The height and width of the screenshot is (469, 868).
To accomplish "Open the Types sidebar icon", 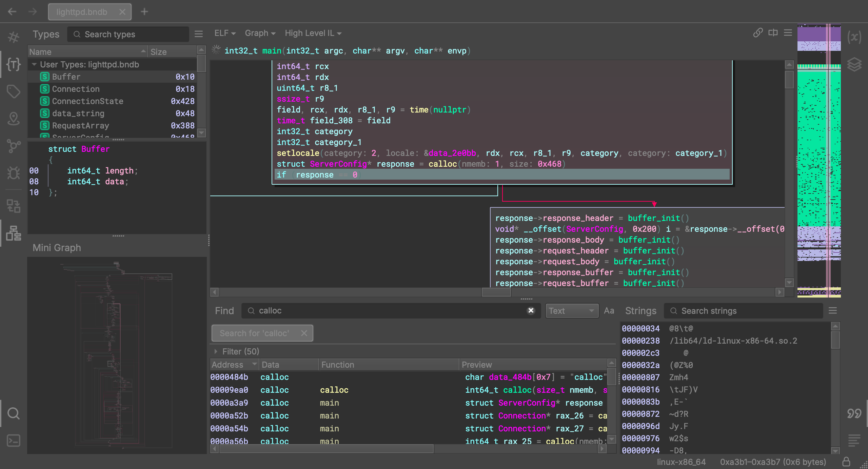I will pyautogui.click(x=14, y=64).
